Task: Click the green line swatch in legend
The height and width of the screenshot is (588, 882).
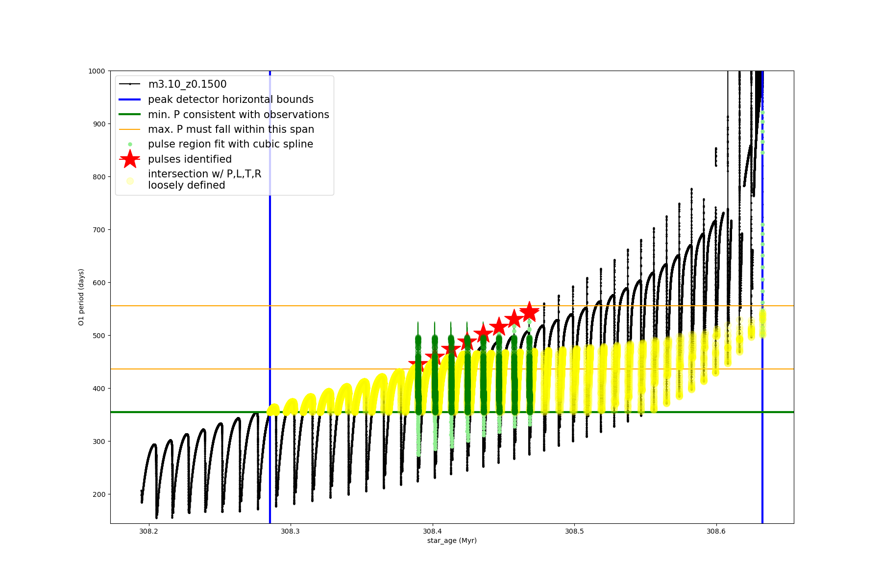Action: (x=130, y=115)
